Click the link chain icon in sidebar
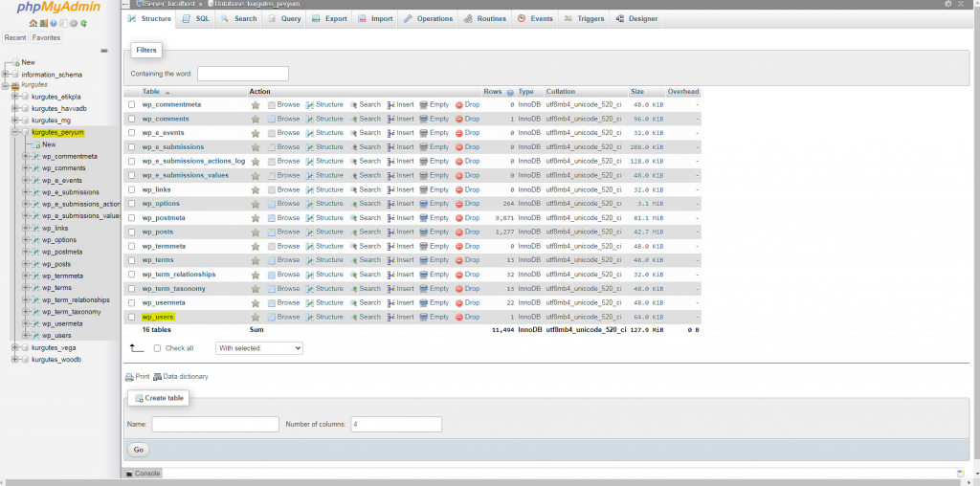Screen dimensions: 980x486 [x=104, y=51]
